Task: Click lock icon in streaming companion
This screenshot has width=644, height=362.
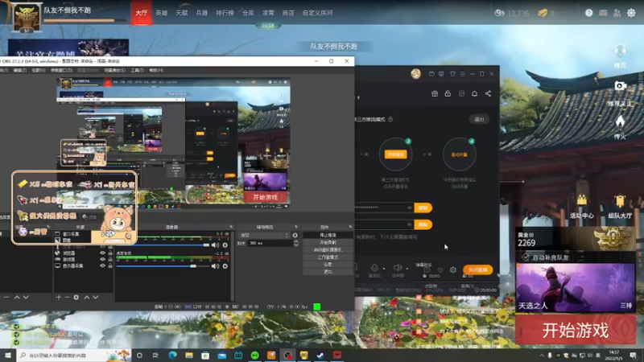Action: (448, 93)
